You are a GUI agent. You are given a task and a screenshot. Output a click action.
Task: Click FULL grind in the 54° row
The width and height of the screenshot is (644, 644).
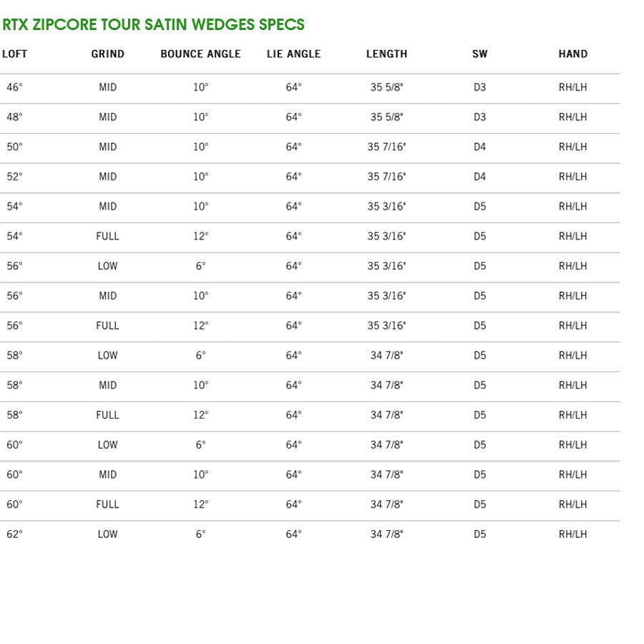tap(107, 236)
